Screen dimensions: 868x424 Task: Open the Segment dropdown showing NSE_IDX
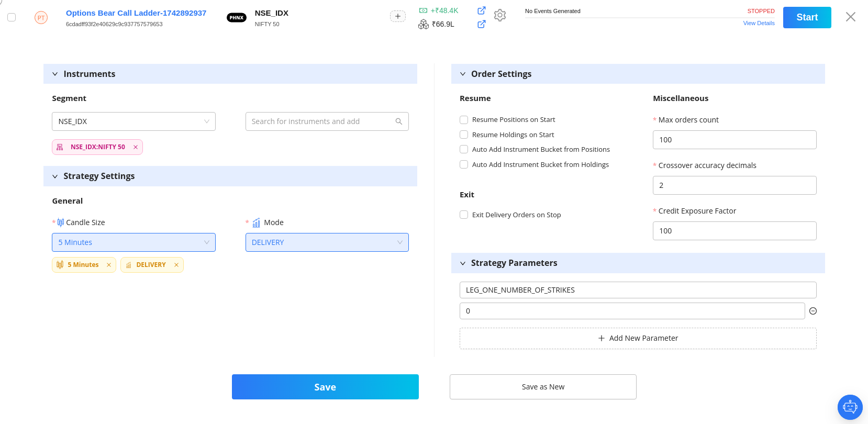(133, 121)
